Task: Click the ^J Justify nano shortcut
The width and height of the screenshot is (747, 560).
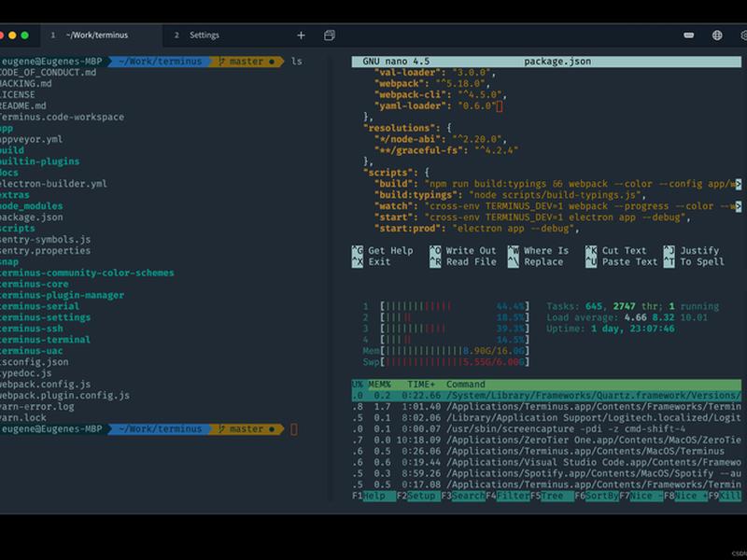Action: coord(691,250)
